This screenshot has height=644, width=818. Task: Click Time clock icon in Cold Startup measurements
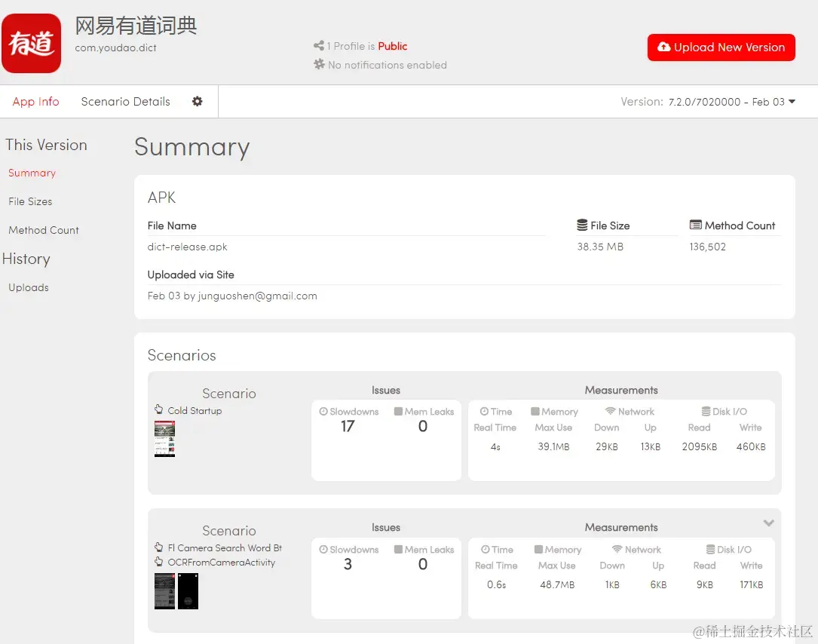(484, 411)
